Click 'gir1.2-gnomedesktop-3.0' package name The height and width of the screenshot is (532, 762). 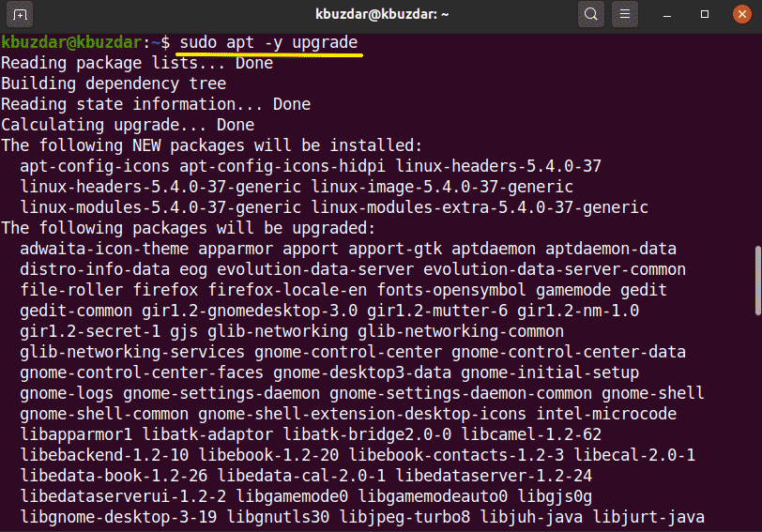click(x=250, y=311)
